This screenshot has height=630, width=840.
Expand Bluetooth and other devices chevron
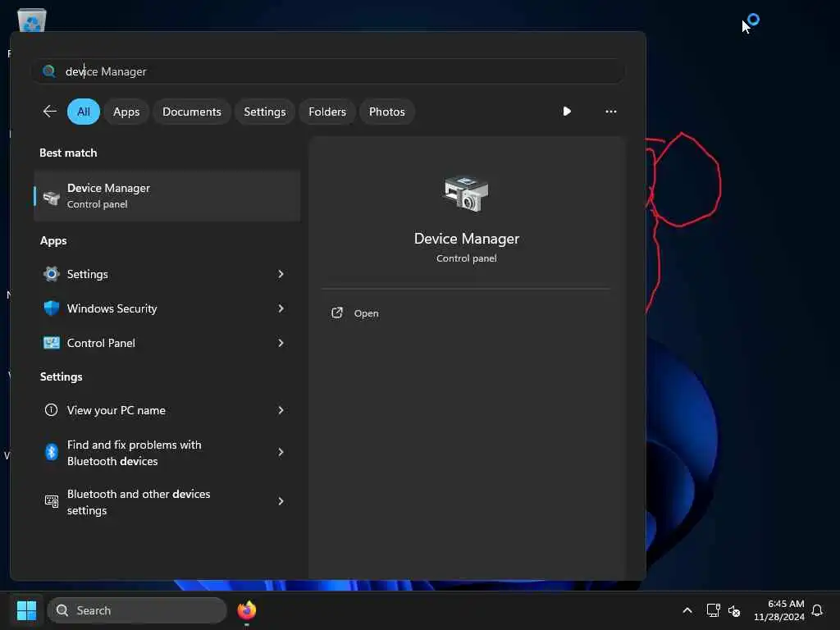[x=281, y=501]
